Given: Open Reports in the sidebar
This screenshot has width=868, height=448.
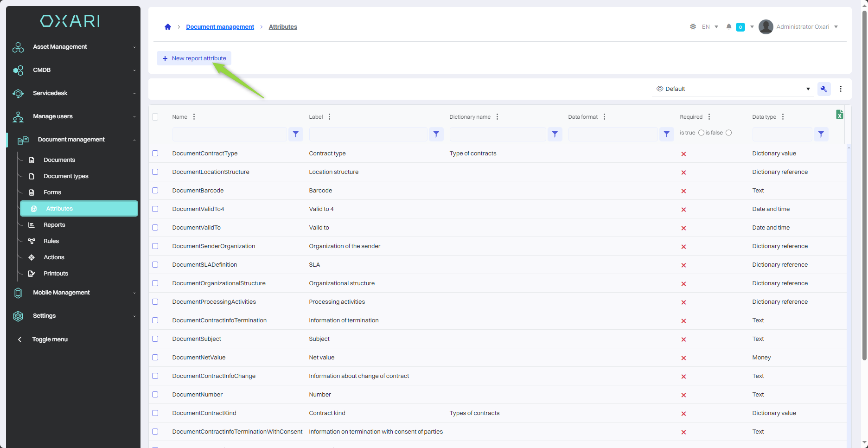Looking at the screenshot, I should pos(54,225).
